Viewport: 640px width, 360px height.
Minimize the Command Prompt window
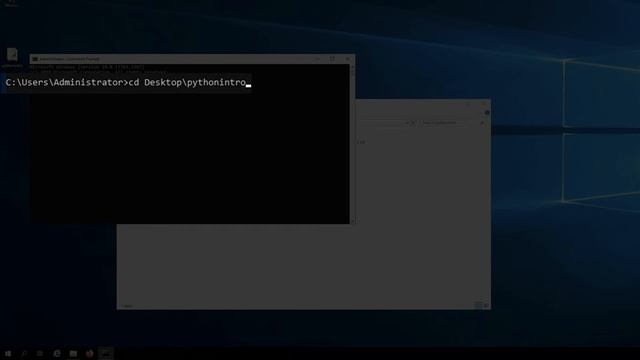point(317,59)
